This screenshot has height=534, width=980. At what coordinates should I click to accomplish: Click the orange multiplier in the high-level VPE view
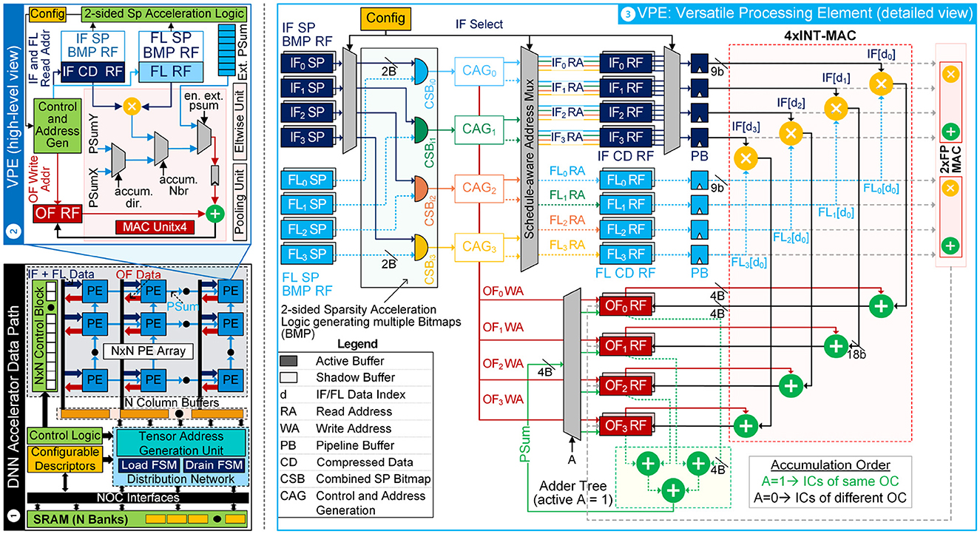(133, 107)
